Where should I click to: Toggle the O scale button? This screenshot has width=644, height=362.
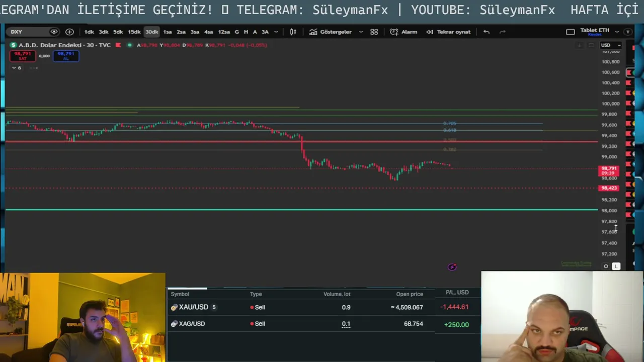606,266
